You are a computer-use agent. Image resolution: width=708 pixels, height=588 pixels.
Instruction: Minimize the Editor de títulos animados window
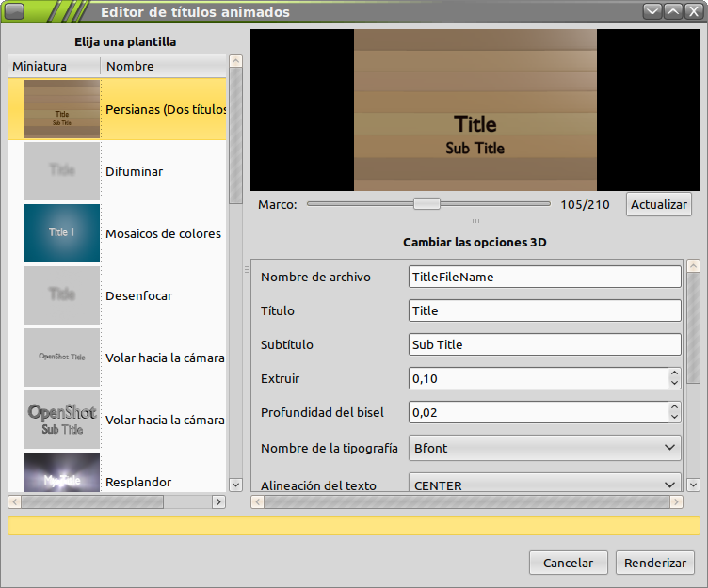[x=652, y=11]
